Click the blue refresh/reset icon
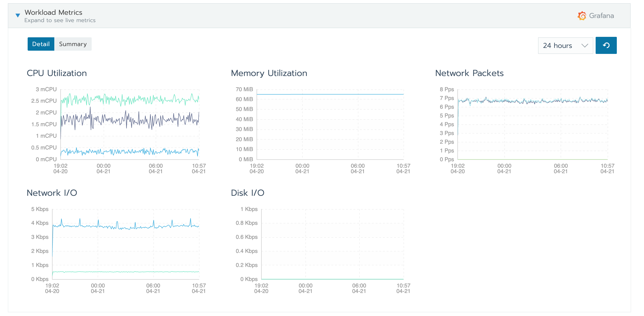The image size is (644, 316). point(606,45)
